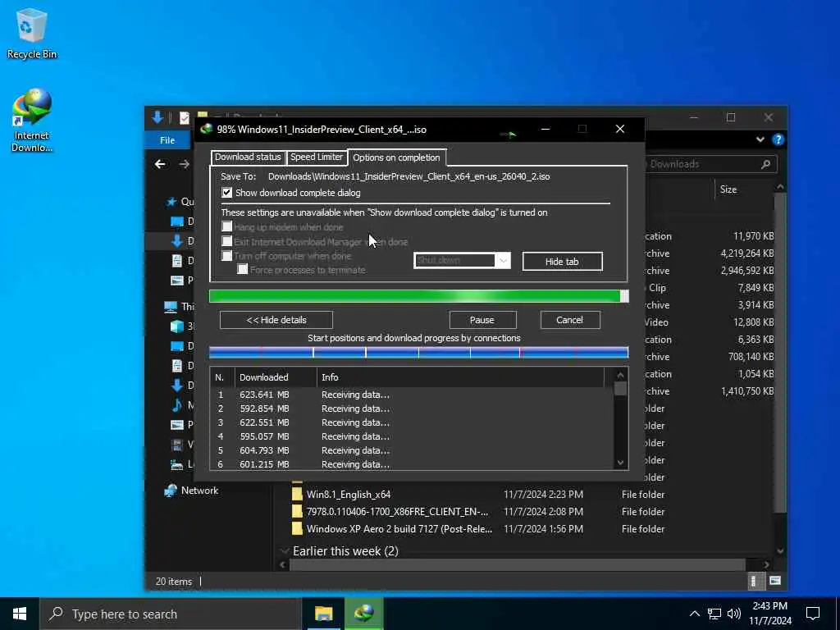Click the Win8.1_English_x64 folder icon

[x=297, y=494]
